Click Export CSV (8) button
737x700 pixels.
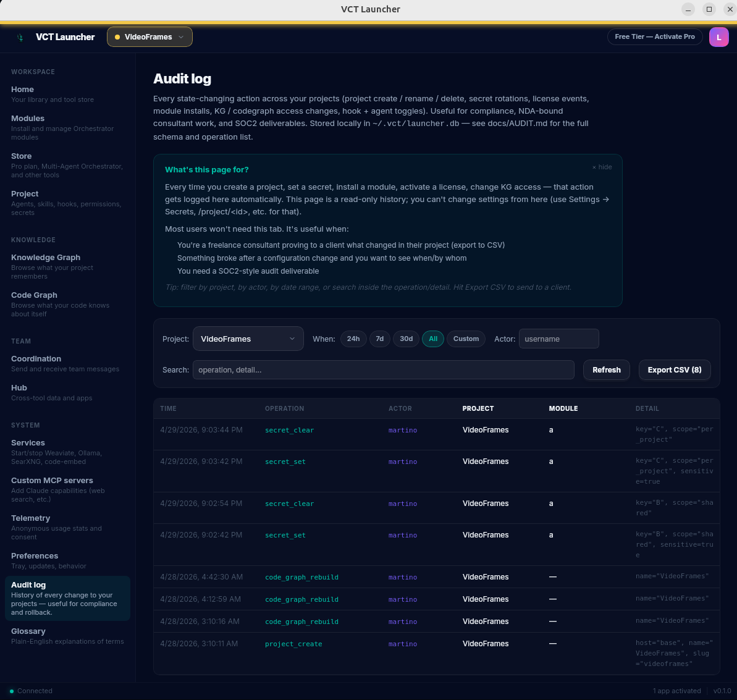pyautogui.click(x=675, y=369)
